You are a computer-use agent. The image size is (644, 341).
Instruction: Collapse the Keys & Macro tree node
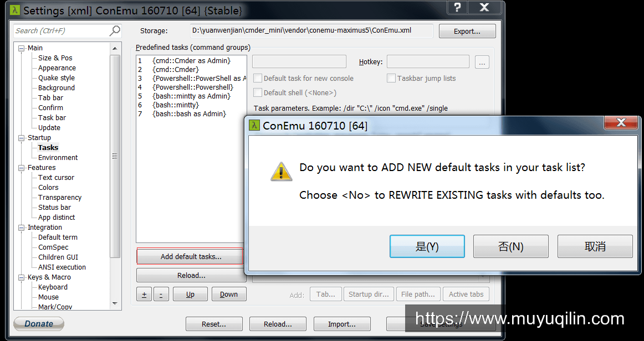click(x=22, y=277)
